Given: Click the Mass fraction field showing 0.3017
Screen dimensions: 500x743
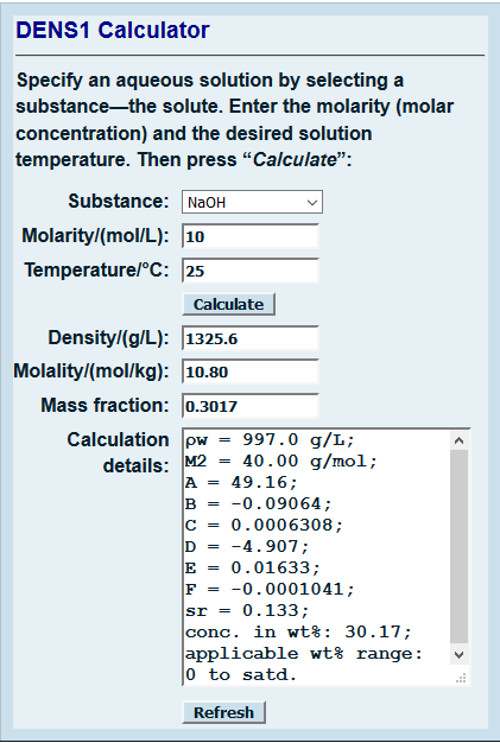Looking at the screenshot, I should click(250, 406).
